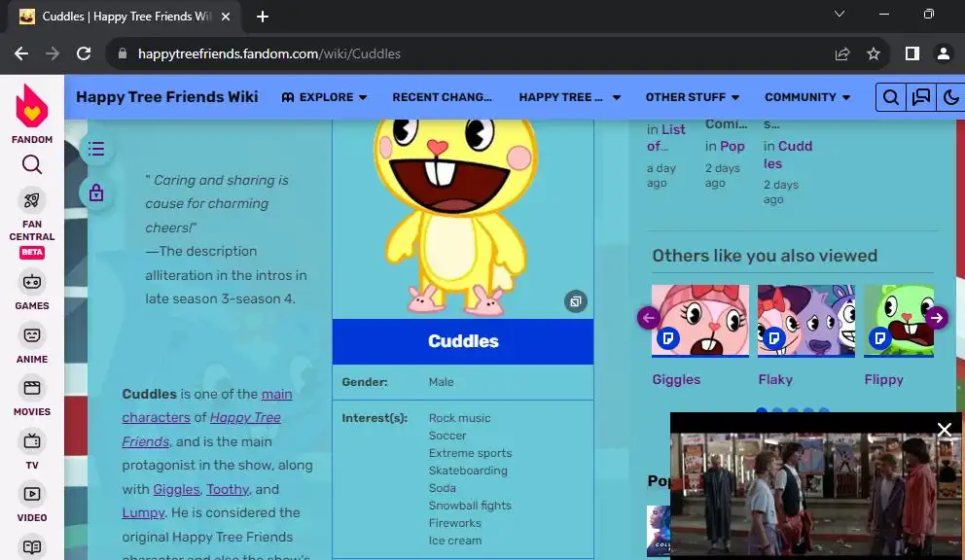The height and width of the screenshot is (560, 965).
Task: Open the Flaky thumbnail card
Action: 806,321
